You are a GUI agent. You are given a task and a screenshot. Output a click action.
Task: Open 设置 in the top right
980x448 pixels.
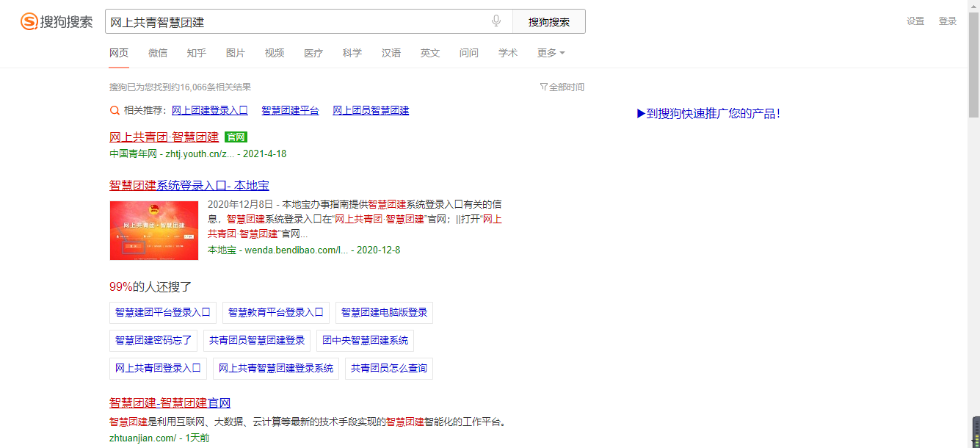tap(915, 21)
